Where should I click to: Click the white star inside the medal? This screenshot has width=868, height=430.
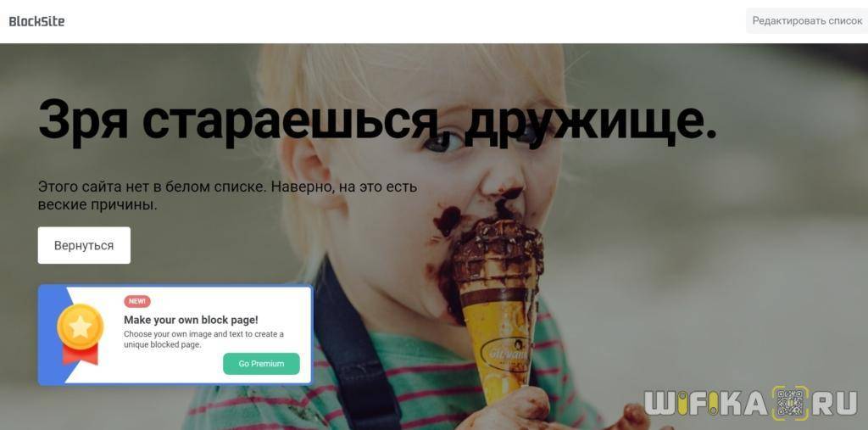[x=81, y=327]
